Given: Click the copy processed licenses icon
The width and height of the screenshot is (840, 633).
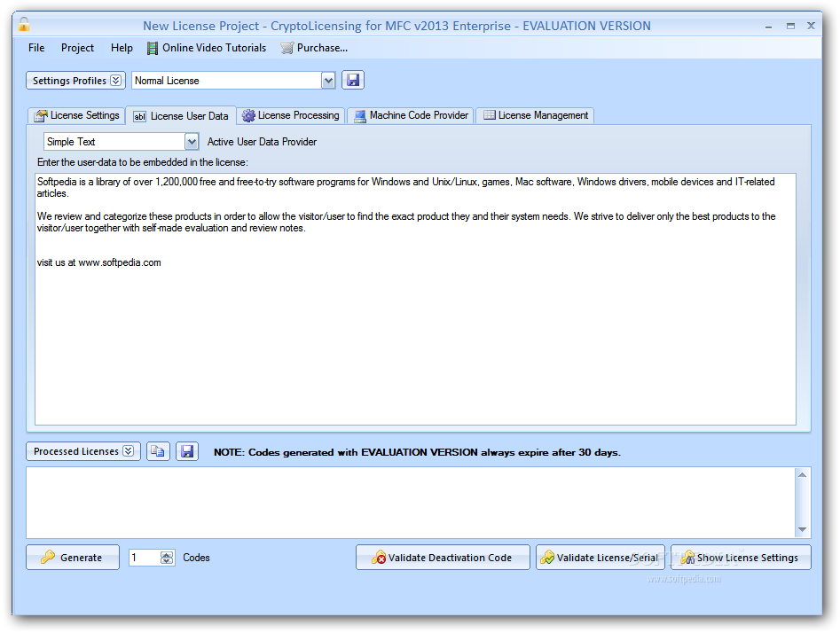Looking at the screenshot, I should 158,451.
